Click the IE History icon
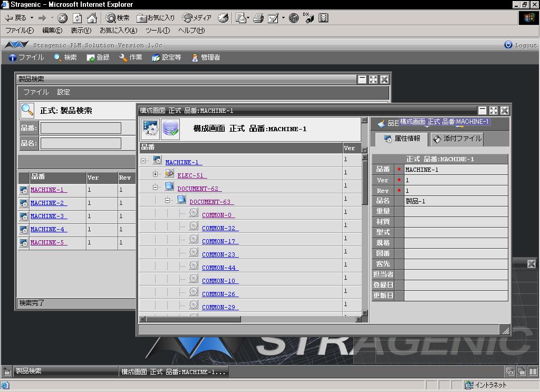Viewport: 540px width, 392px height. click(223, 18)
